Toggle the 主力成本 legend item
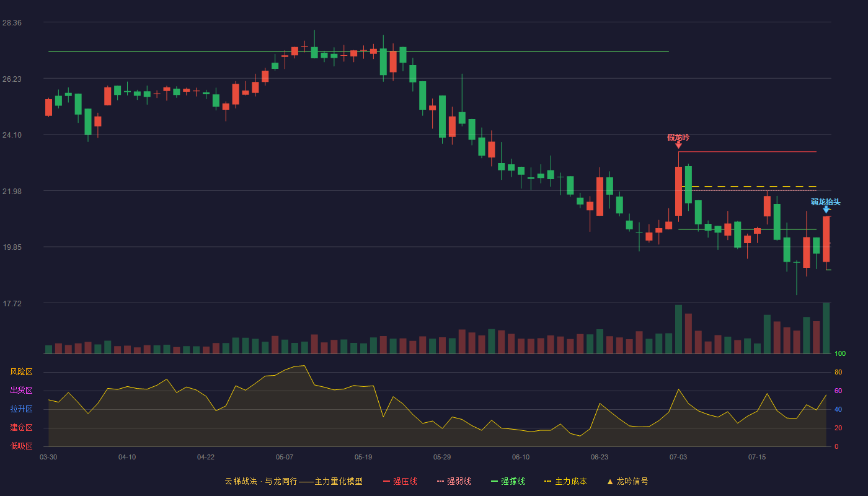The image size is (868, 496). 565,481
